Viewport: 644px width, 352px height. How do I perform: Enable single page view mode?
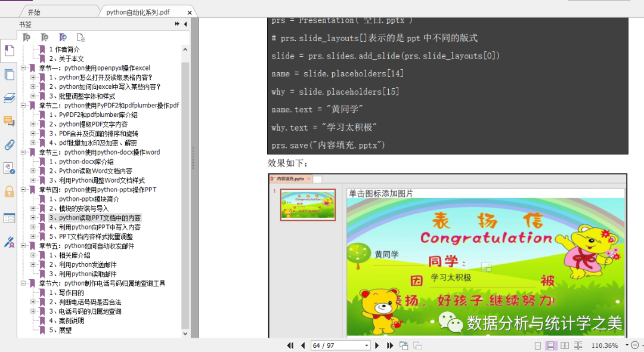click(x=537, y=345)
